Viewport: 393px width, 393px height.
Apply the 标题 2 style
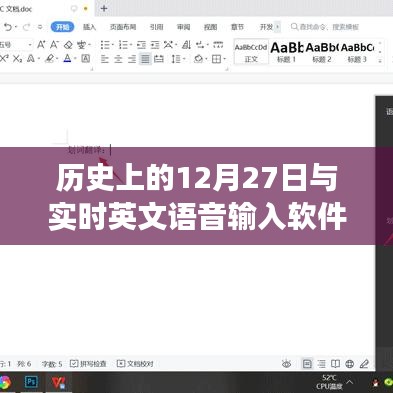tap(322, 52)
